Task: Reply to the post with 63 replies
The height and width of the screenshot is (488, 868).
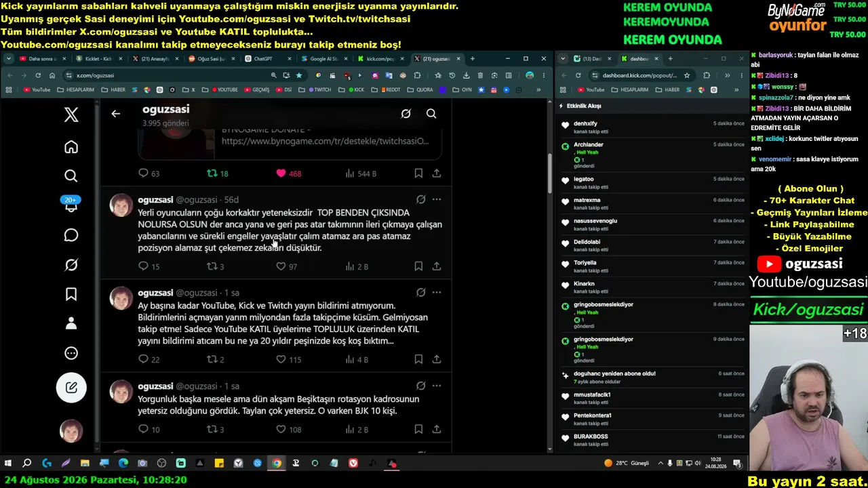Action: coord(149,174)
